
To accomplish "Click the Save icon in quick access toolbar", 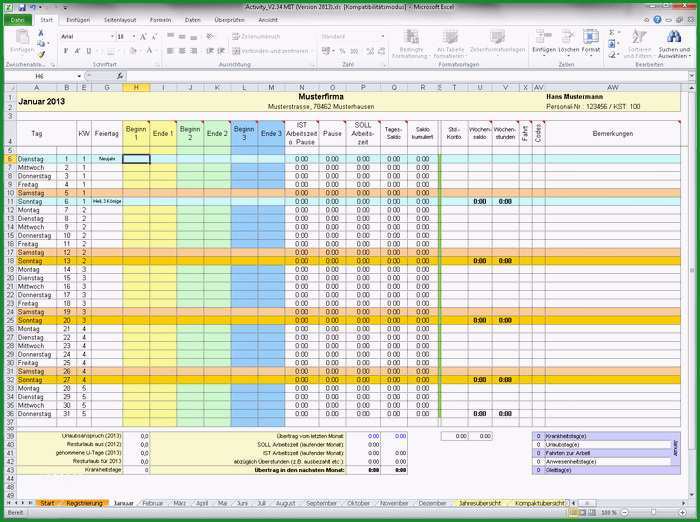I will [22, 8].
